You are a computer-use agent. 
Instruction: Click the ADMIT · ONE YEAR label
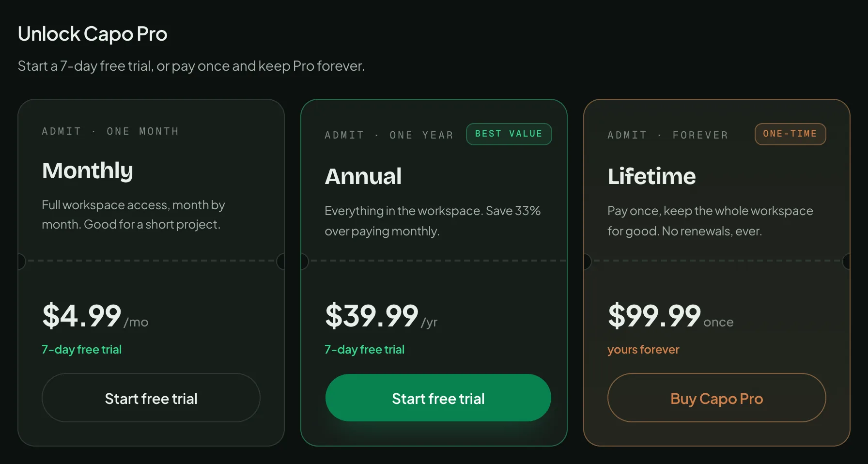pyautogui.click(x=389, y=135)
